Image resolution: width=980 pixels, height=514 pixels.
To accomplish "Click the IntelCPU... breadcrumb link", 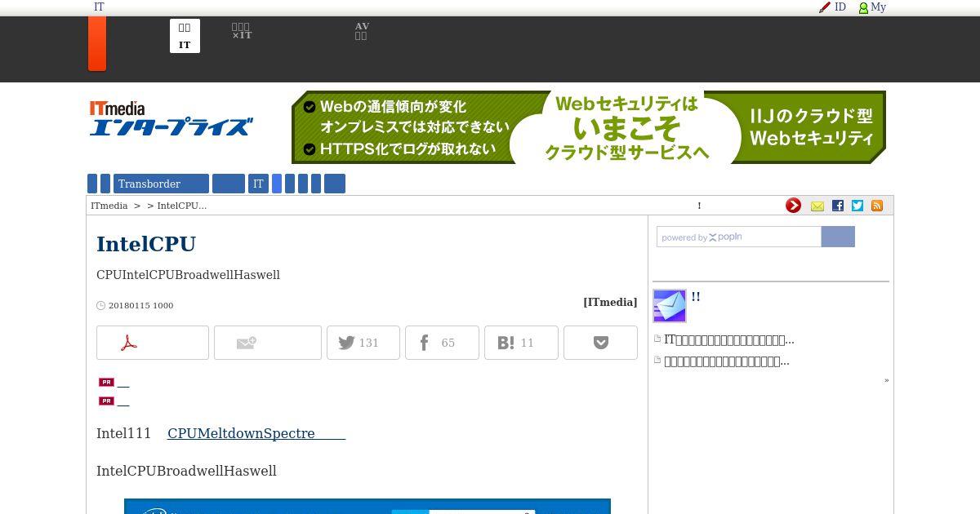I will coord(182,206).
